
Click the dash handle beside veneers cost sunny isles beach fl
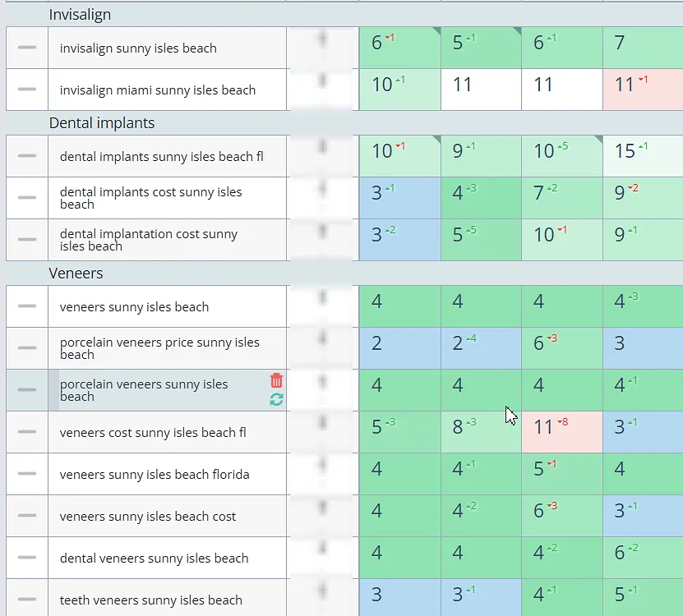point(27,432)
